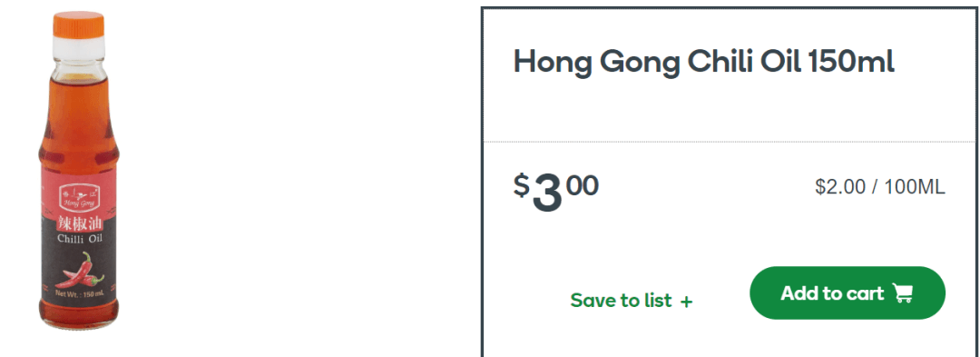Viewport: 980px width, 357px height.
Task: Click the dollar sign before the price
Action: (521, 185)
